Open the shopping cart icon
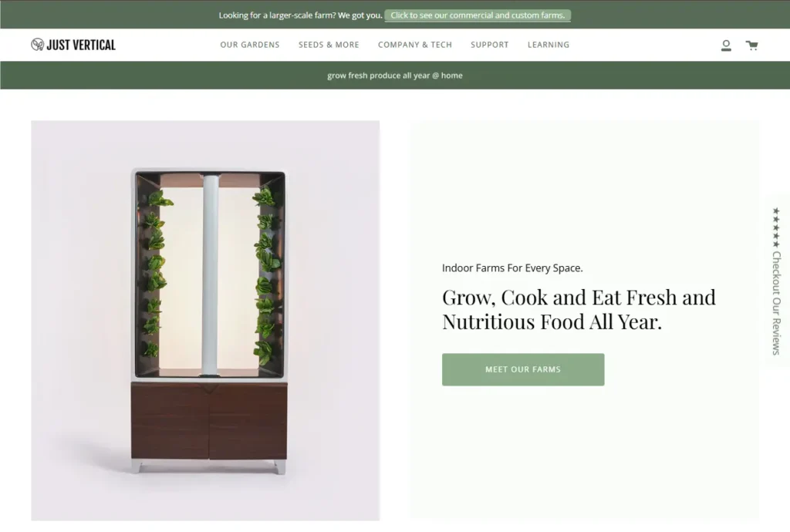The width and height of the screenshot is (790, 532). [x=751, y=45]
